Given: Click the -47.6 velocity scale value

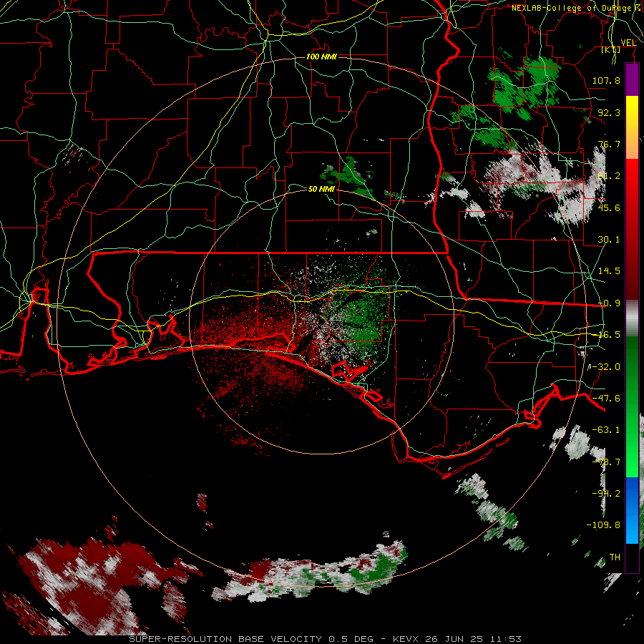Looking at the screenshot, I should (x=606, y=399).
